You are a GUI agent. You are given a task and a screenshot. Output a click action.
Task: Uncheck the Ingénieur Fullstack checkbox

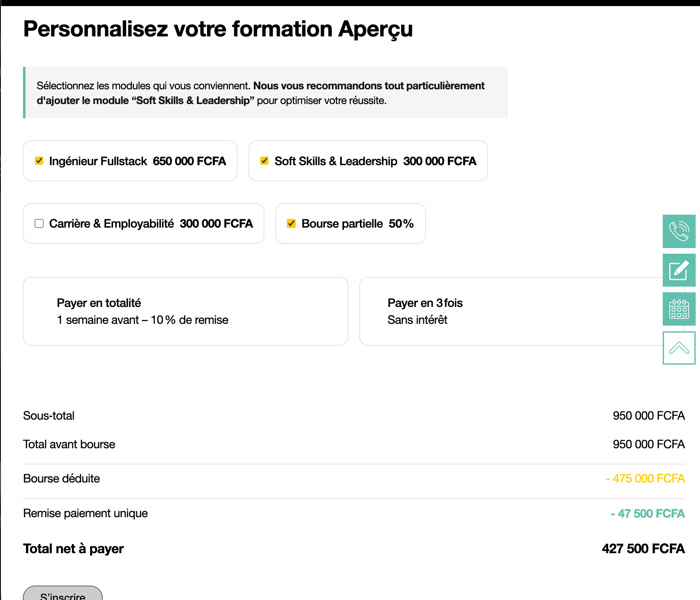point(39,161)
